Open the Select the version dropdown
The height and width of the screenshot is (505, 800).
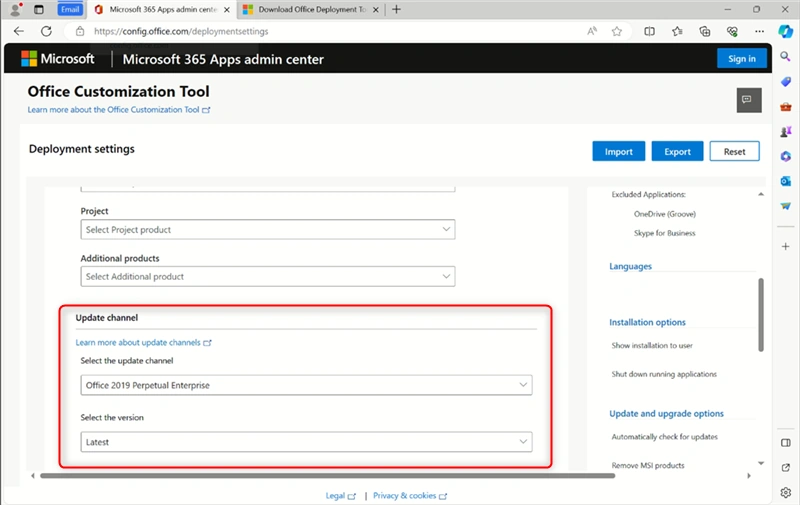[x=306, y=442]
